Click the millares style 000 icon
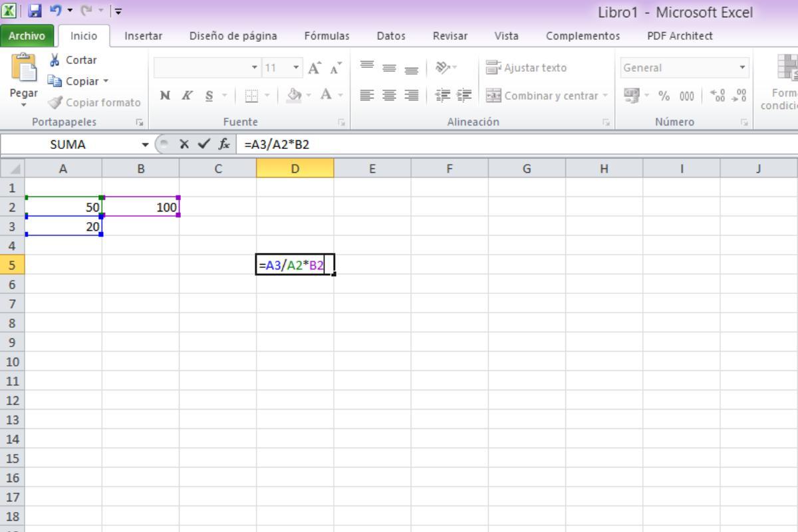The height and width of the screenshot is (532, 798). click(686, 95)
